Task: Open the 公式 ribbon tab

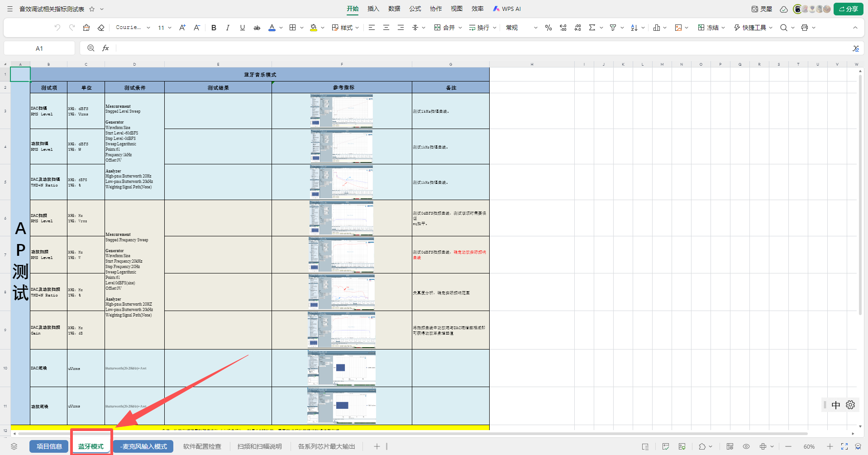Action: coord(415,9)
